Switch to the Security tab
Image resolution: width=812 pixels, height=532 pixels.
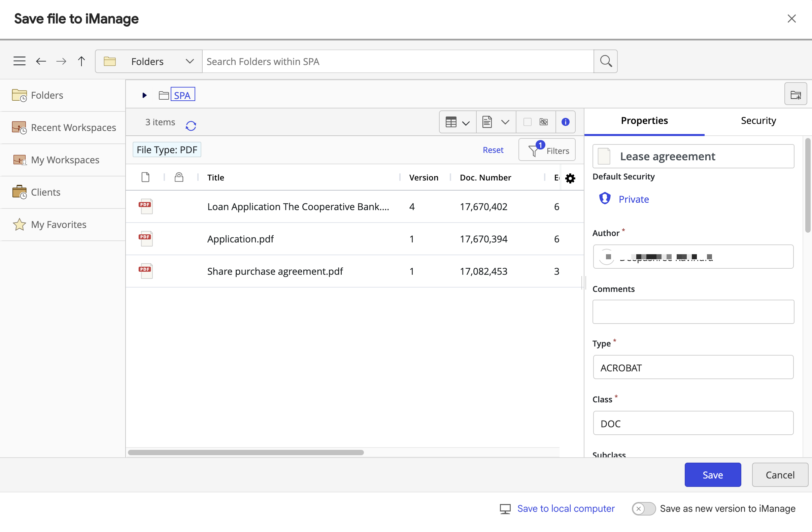tap(758, 121)
